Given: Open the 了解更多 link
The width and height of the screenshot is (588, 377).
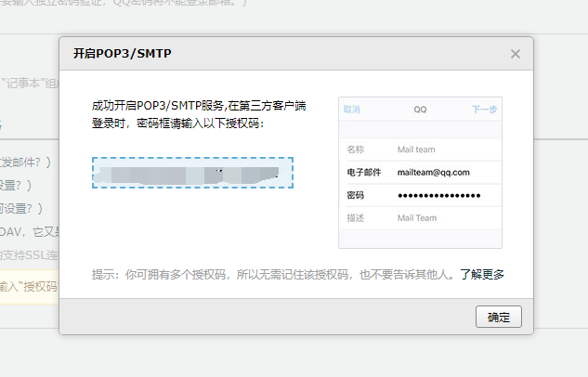Looking at the screenshot, I should click(481, 275).
